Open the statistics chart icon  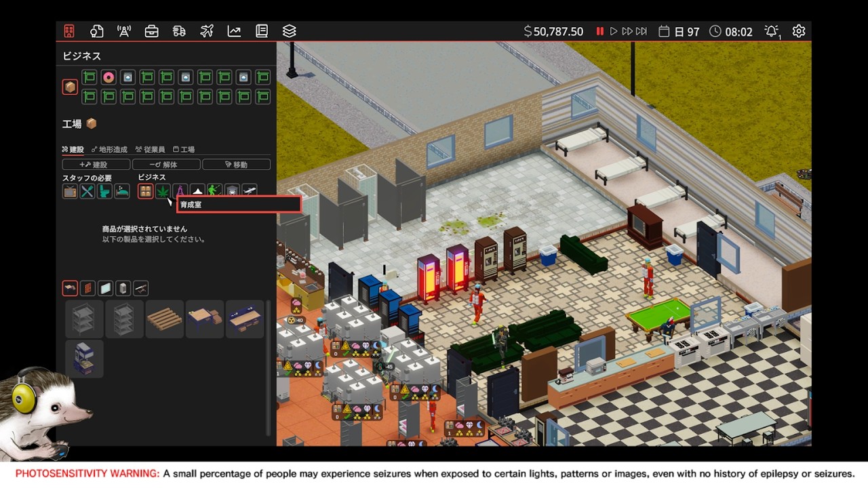tap(234, 31)
